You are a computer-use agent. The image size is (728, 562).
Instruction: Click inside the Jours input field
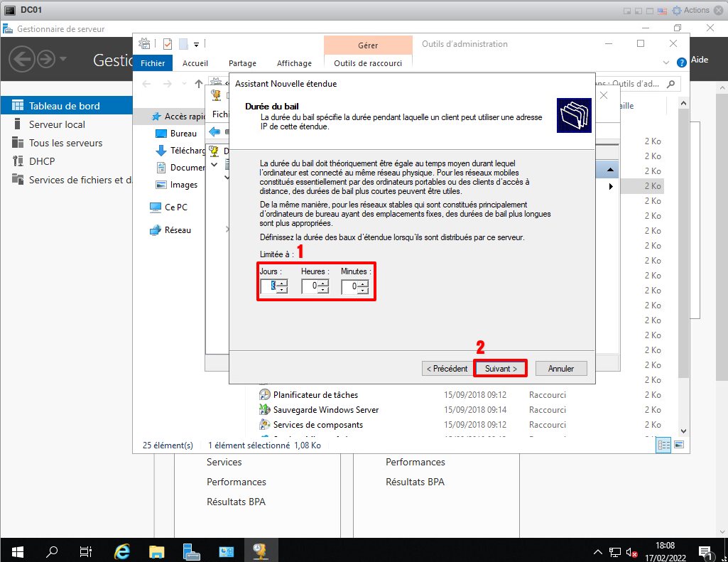(x=268, y=286)
